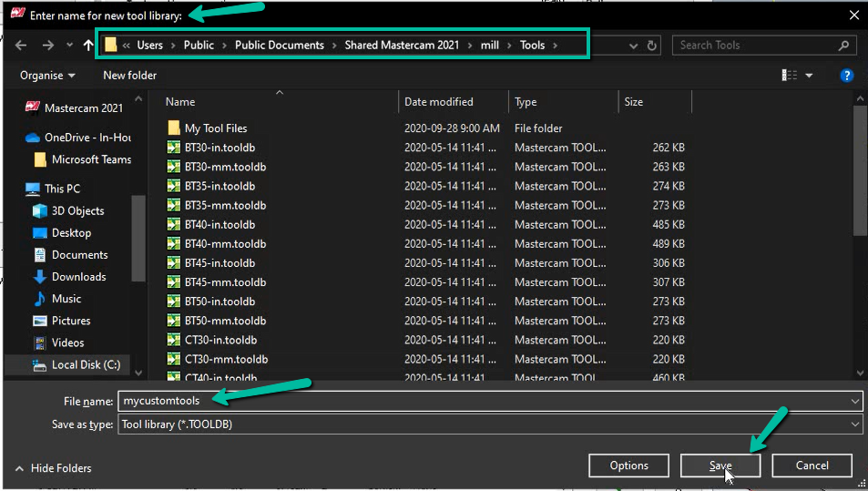The width and height of the screenshot is (868, 491).
Task: Select BT50-mm.tooldb file icon
Action: pyautogui.click(x=174, y=321)
